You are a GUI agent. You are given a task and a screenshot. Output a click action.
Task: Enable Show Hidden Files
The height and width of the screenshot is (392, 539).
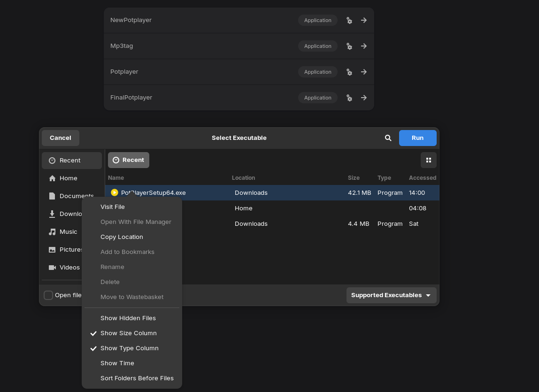coord(131,318)
